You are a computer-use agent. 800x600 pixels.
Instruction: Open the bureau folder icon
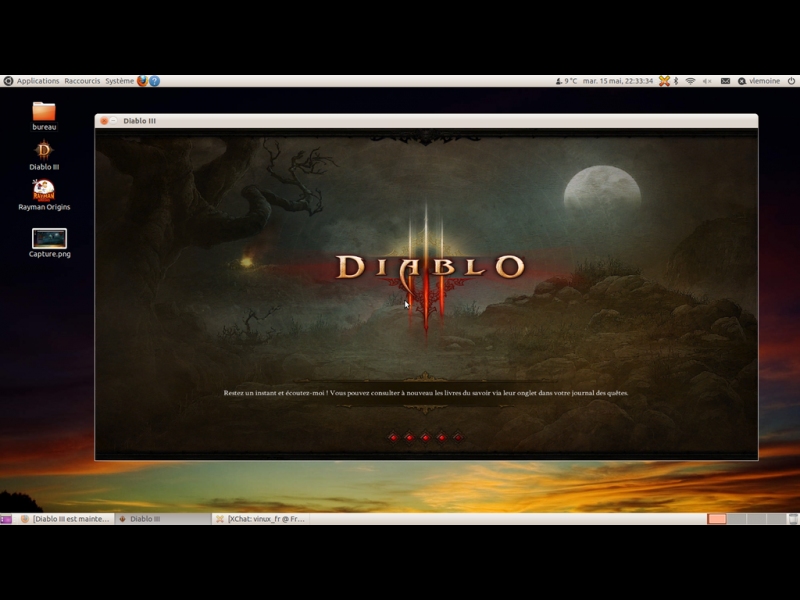click(x=44, y=112)
